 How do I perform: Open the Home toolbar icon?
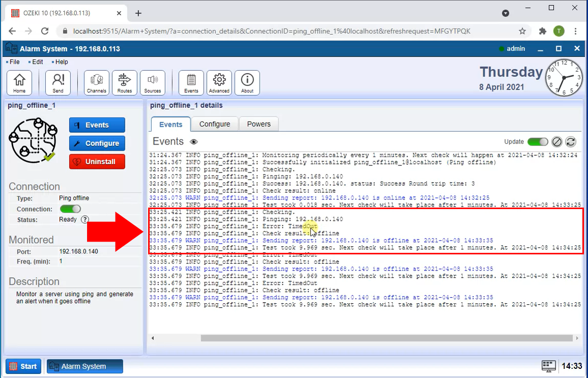19,83
